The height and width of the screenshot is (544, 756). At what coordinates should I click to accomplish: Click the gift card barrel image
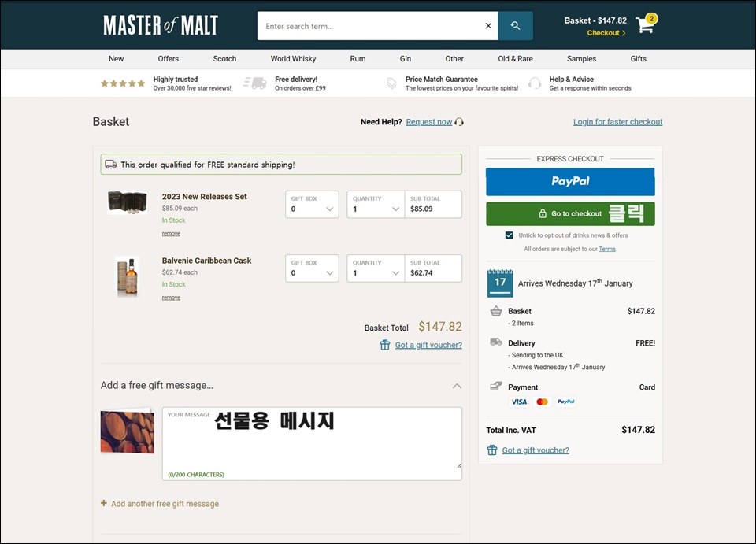[128, 431]
